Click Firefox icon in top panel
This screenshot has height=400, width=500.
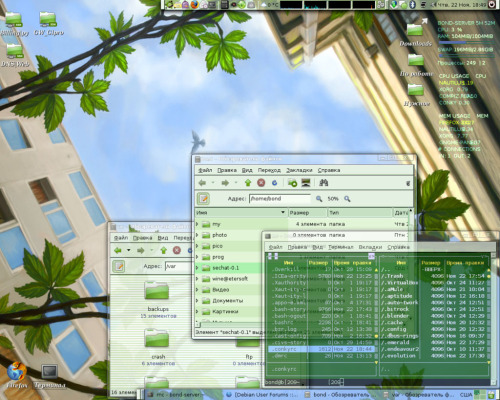pos(194,4)
